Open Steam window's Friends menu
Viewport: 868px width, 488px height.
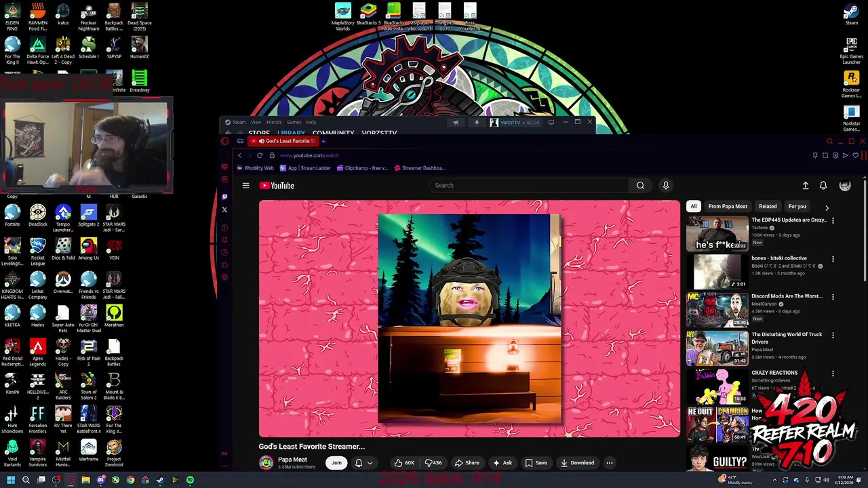(x=274, y=122)
